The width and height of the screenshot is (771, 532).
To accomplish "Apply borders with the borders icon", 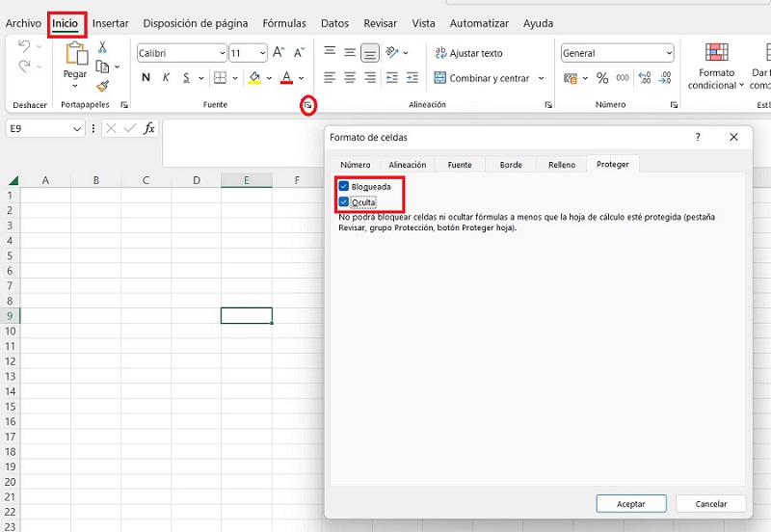I will pyautogui.click(x=221, y=78).
